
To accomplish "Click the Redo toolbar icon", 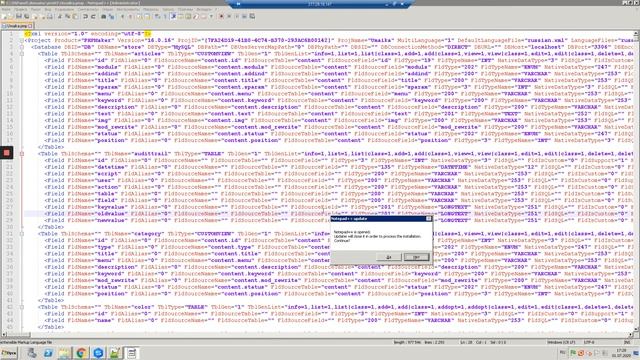I will [x=93, y=16].
